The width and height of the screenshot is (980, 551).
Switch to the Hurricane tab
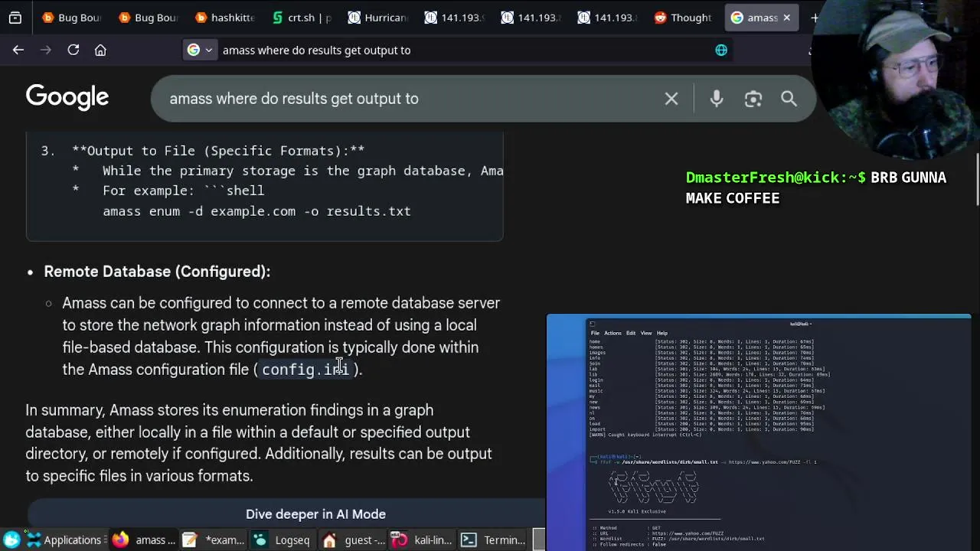(x=378, y=18)
